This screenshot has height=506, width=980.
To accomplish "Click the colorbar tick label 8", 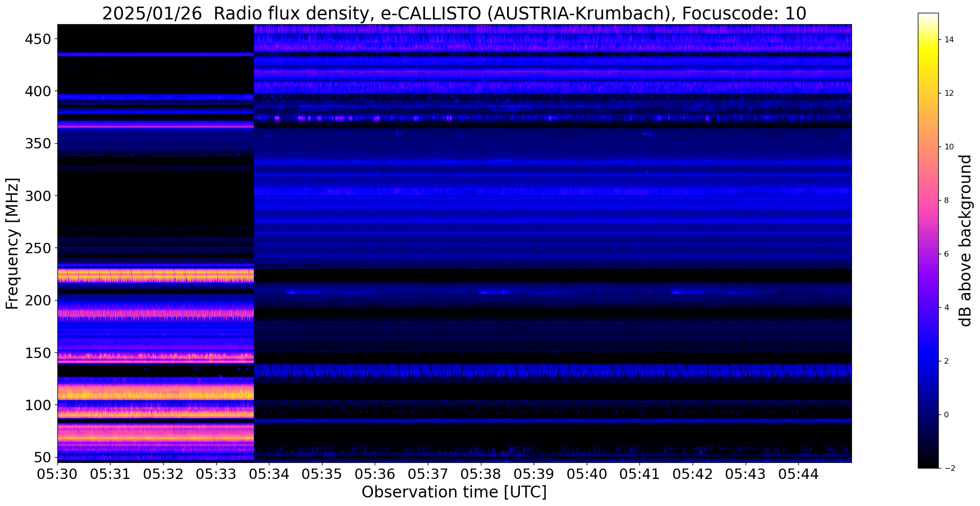I will [x=947, y=201].
